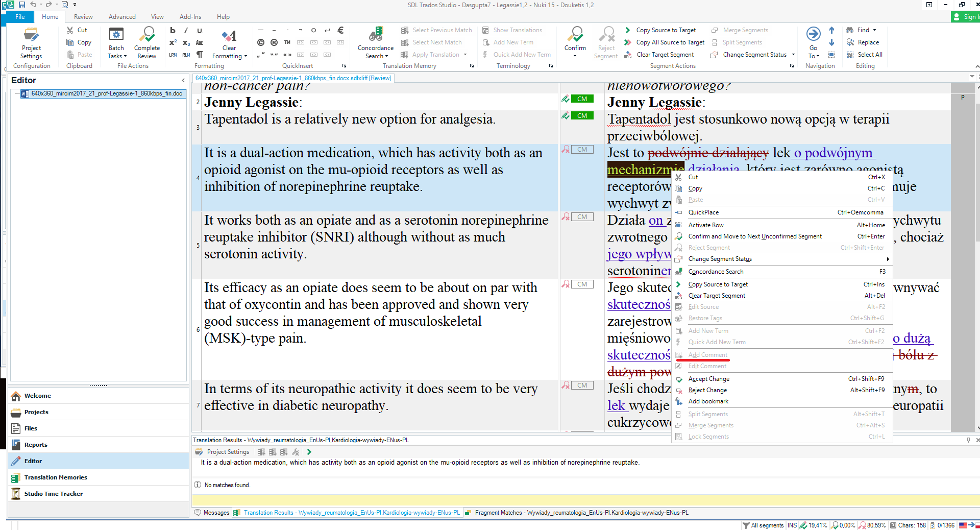Choose Reject Change from the context menu
This screenshot has width=980, height=530.
pos(782,390)
